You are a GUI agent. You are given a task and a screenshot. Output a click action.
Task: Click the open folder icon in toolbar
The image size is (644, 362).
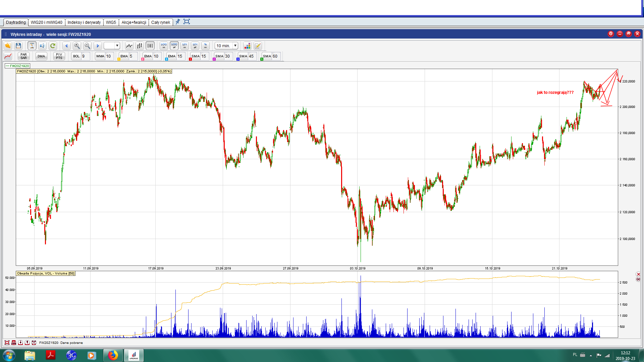pos(8,46)
